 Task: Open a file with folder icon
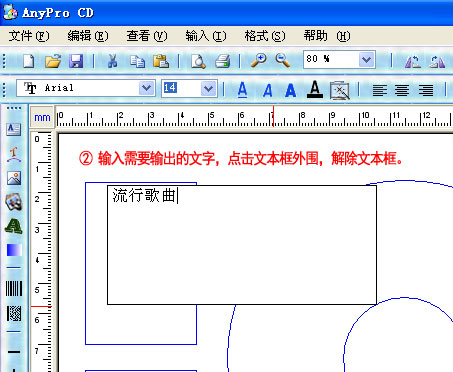53,61
